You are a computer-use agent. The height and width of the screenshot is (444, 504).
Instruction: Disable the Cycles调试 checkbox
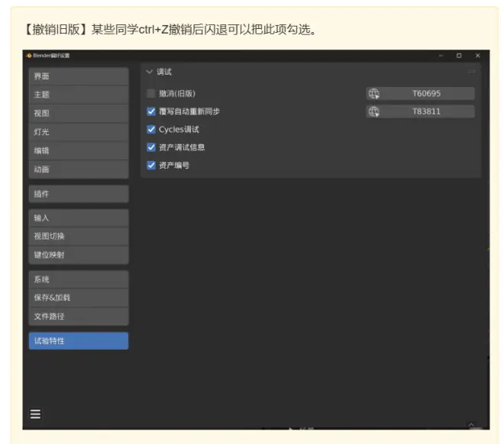point(151,130)
